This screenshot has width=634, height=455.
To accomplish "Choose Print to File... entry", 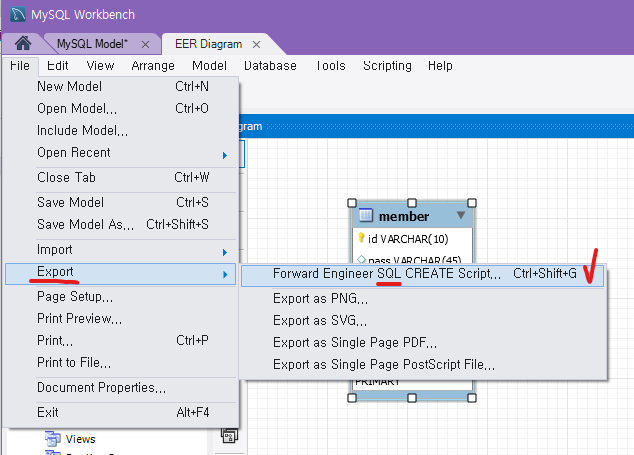I will (121, 363).
